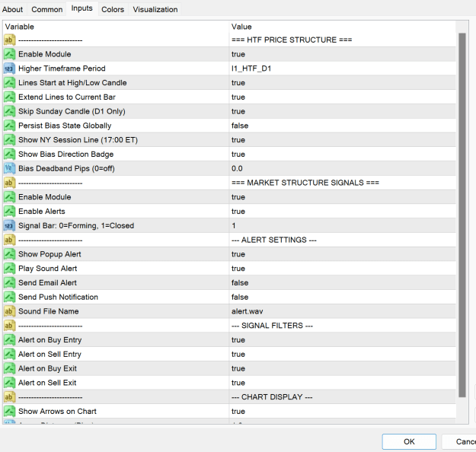Click the icon beside Higher Timeframe Period
Viewport: 476px width, 452px height.
(x=9, y=68)
